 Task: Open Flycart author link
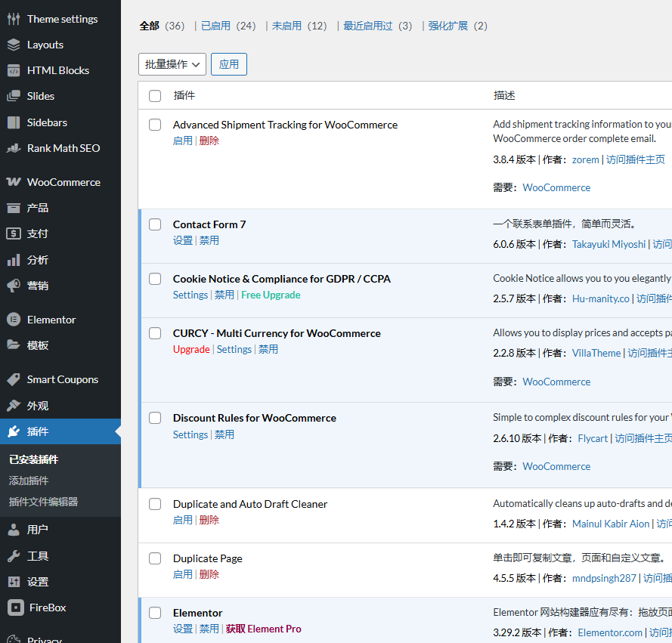pos(593,438)
